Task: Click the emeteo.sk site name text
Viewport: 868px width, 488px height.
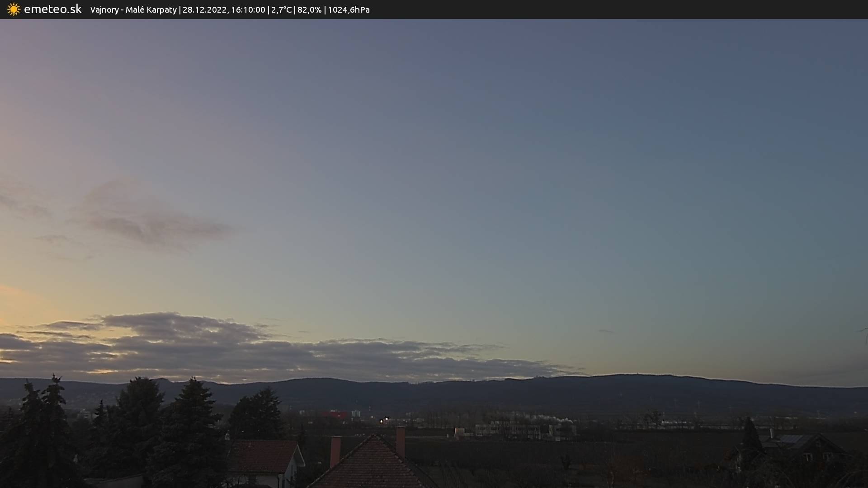Action: 52,9
